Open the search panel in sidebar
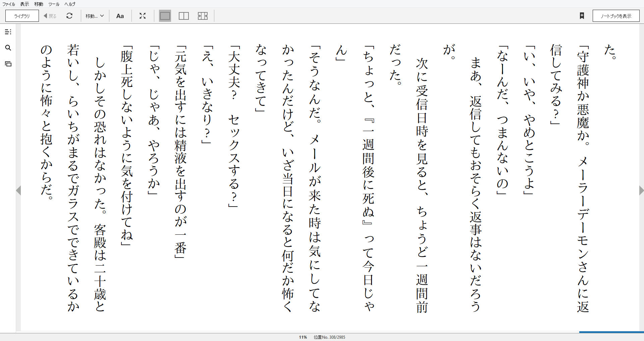 tap(8, 48)
